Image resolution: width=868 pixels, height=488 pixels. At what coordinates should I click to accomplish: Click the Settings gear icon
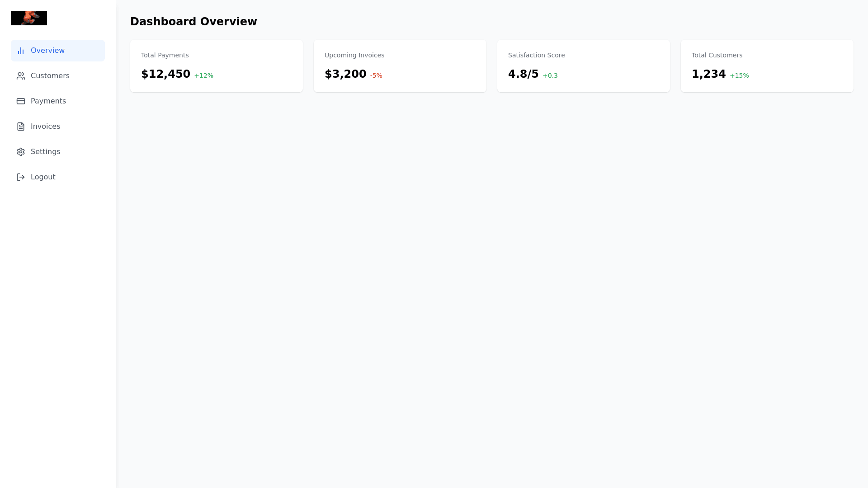point(21,152)
